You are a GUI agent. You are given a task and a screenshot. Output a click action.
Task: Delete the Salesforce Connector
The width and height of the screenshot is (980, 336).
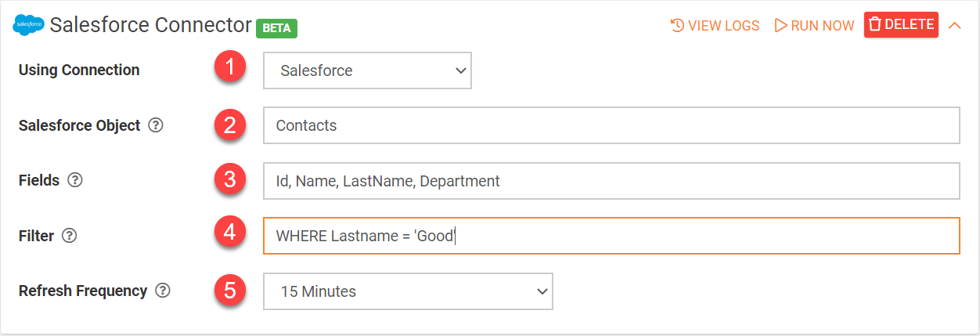click(x=901, y=24)
